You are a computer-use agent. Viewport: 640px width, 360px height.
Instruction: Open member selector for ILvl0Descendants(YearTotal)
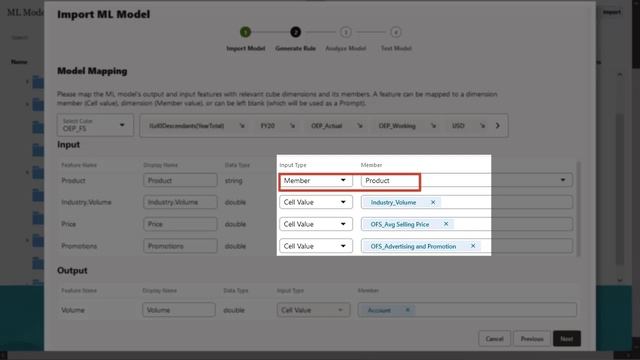tap(242, 126)
